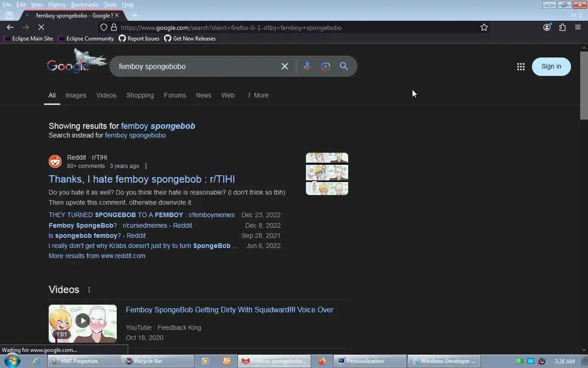
Task: Open the Report Issues bookmark
Action: 139,39
